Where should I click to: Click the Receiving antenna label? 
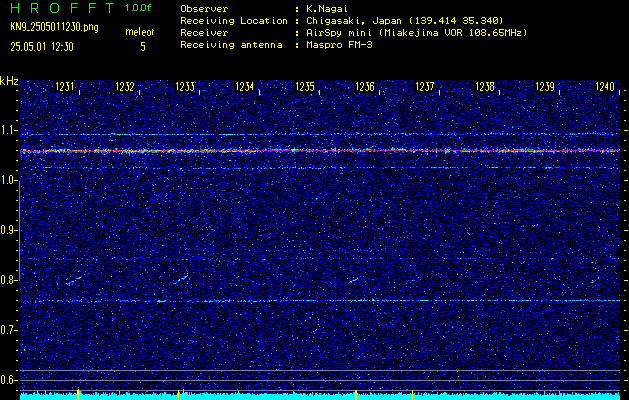pyautogui.click(x=231, y=45)
